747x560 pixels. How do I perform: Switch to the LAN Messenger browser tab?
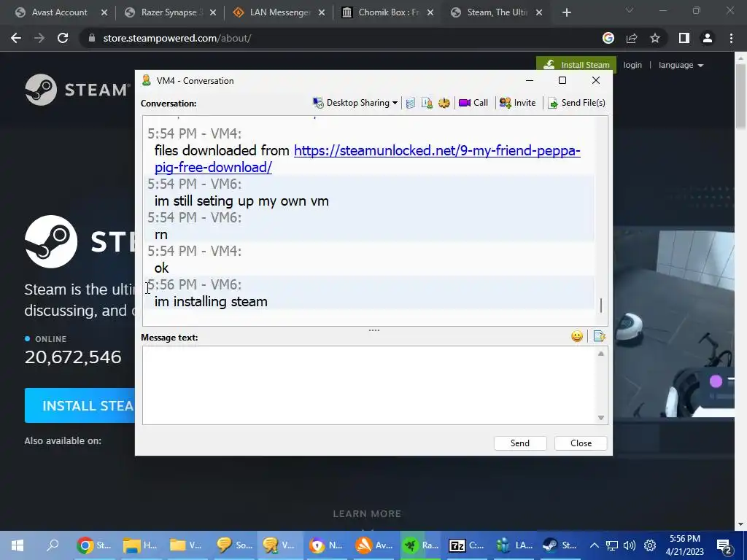274,12
